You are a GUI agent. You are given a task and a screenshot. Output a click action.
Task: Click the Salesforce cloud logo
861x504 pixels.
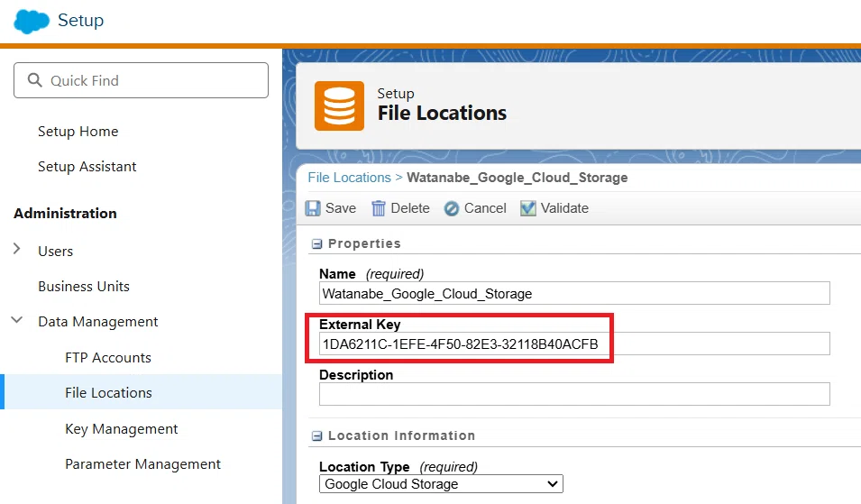(32, 21)
